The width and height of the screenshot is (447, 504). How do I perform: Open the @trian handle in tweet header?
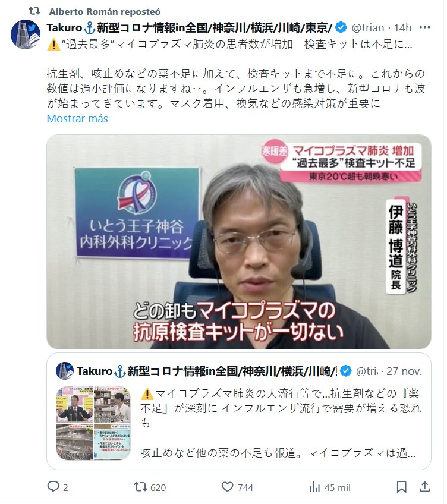click(368, 28)
